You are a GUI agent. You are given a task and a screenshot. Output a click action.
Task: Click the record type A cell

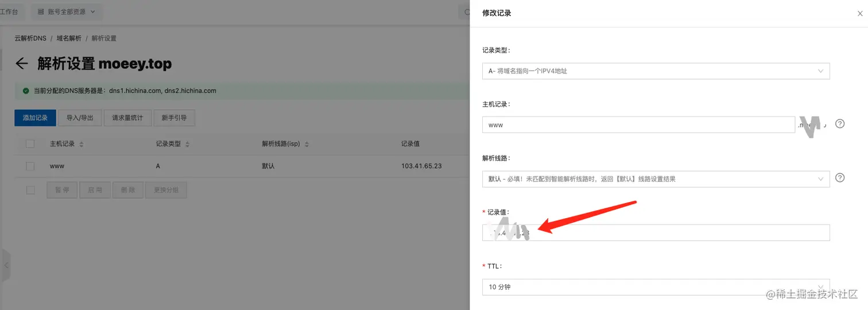click(158, 166)
